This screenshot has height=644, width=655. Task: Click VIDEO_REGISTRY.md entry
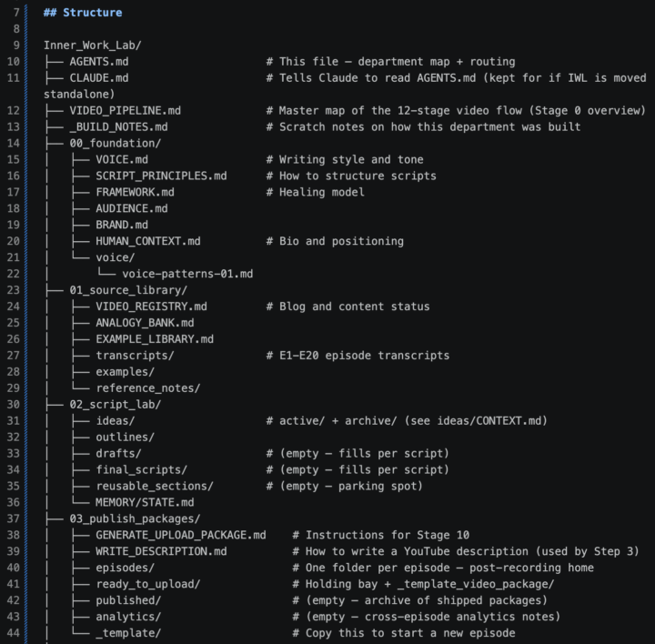(x=151, y=307)
